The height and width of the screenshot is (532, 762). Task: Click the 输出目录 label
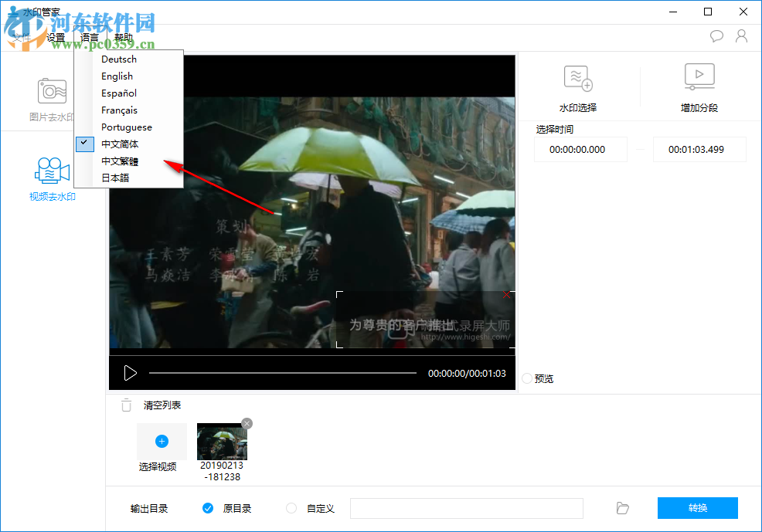coord(149,508)
